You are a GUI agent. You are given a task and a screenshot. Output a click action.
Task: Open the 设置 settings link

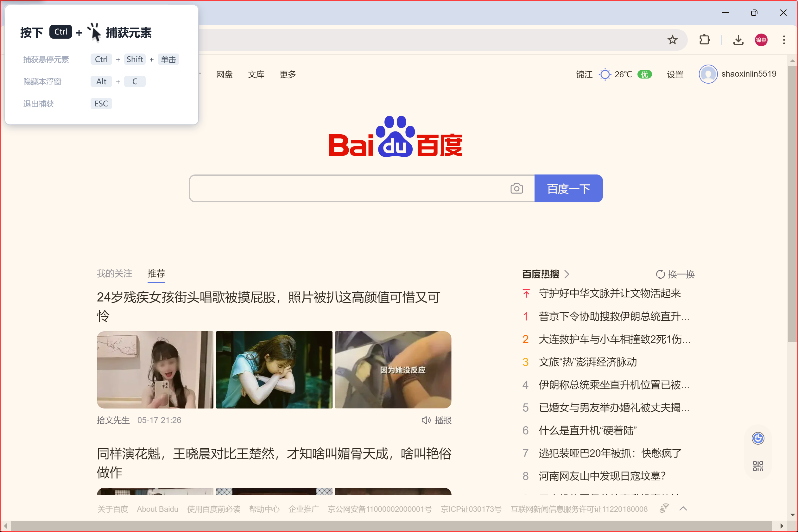[675, 74]
